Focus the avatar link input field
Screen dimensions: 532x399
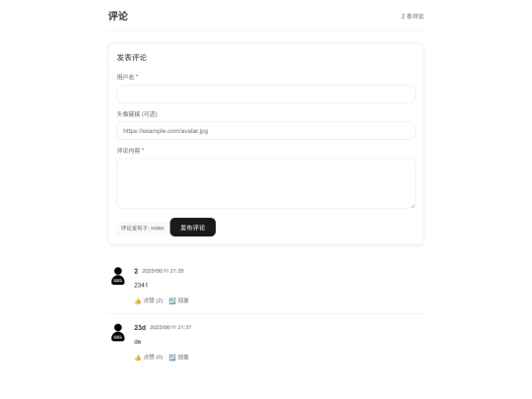click(266, 131)
